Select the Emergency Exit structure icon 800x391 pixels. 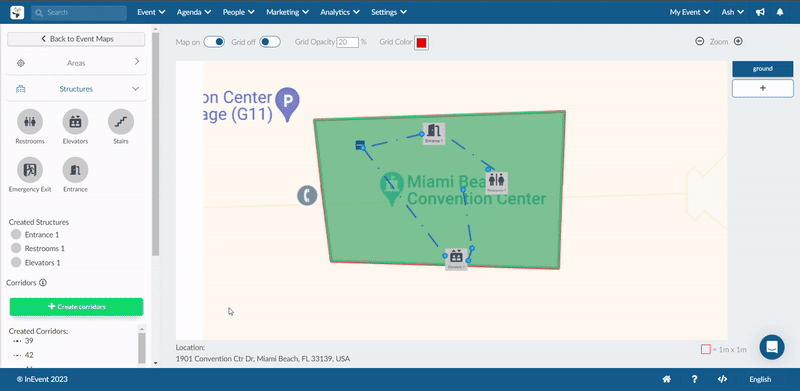(x=30, y=169)
